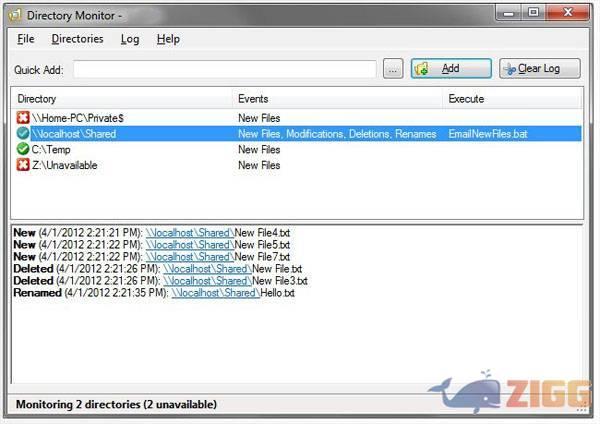600x424 pixels.
Task: Click the red X icon beside \\Home-PC\Private$
Action: click(23, 118)
